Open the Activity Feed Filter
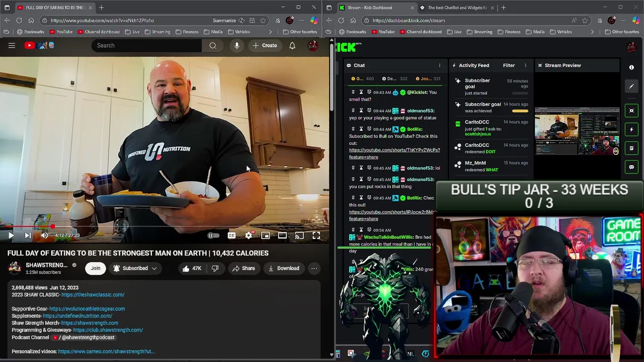The image size is (644, 362). [x=509, y=65]
